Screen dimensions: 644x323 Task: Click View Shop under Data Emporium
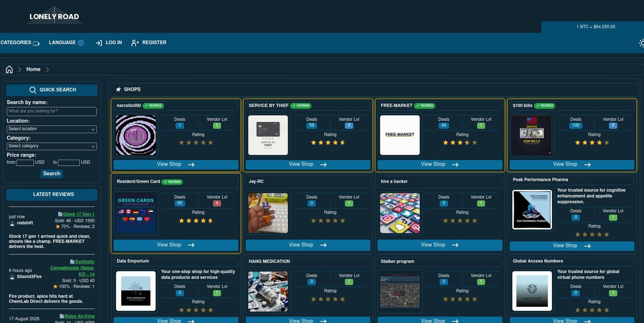tap(176, 320)
